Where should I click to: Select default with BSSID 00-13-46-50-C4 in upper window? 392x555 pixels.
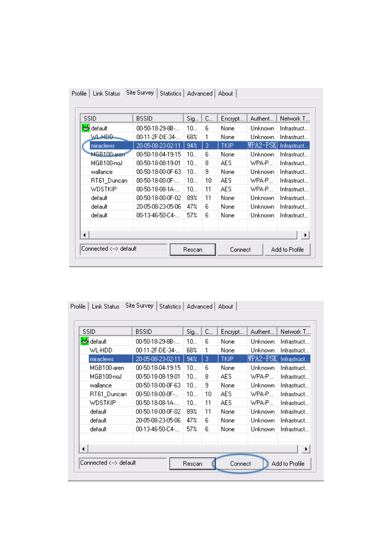(x=195, y=215)
